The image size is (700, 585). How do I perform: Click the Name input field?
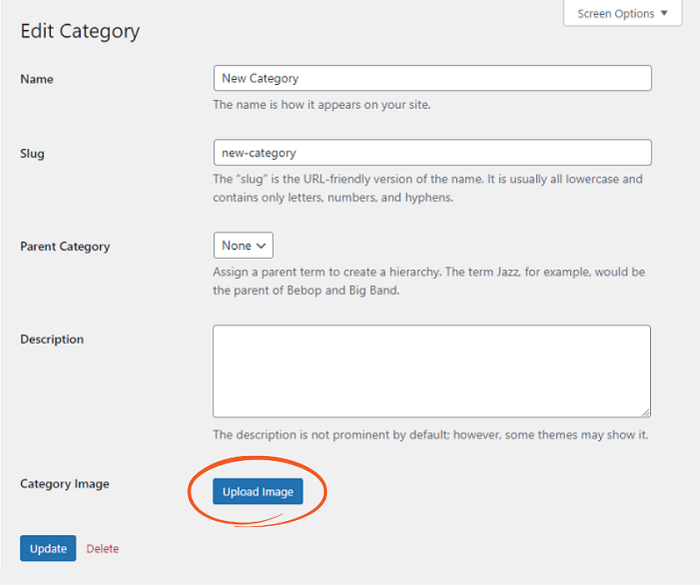pos(432,78)
